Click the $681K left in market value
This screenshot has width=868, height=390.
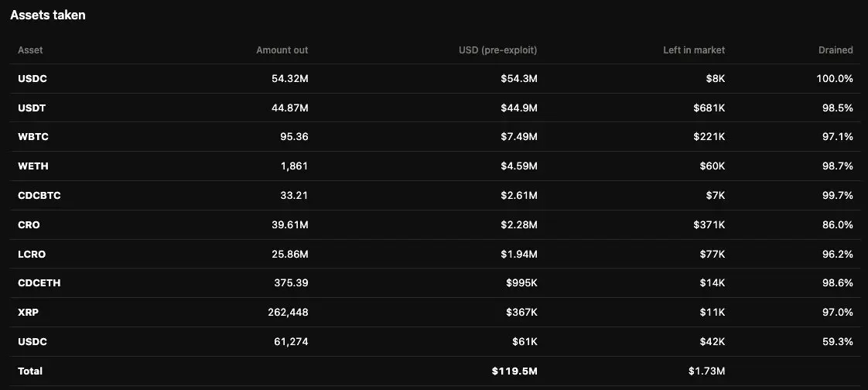tap(709, 108)
